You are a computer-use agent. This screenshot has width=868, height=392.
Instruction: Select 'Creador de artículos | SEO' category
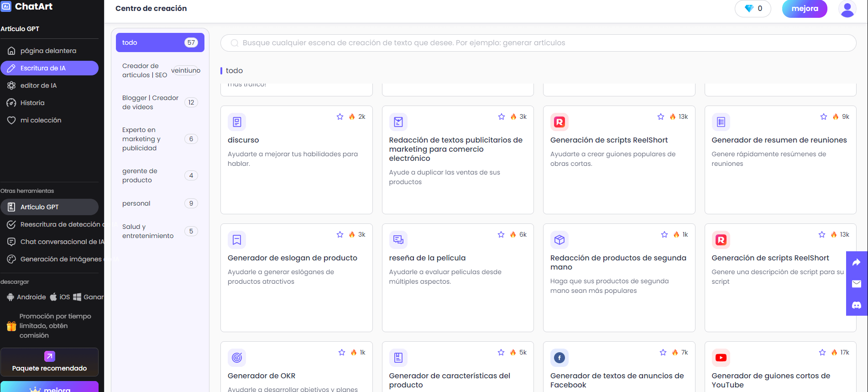(x=160, y=70)
